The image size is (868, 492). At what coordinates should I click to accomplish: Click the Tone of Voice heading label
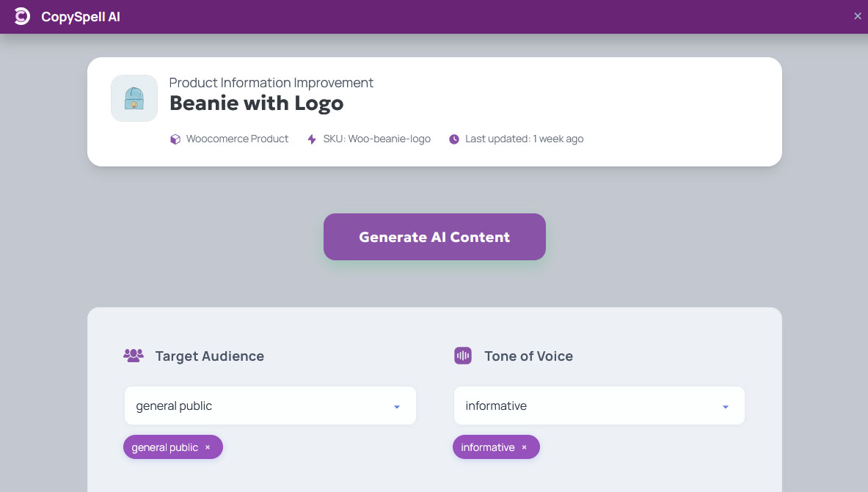[528, 356]
